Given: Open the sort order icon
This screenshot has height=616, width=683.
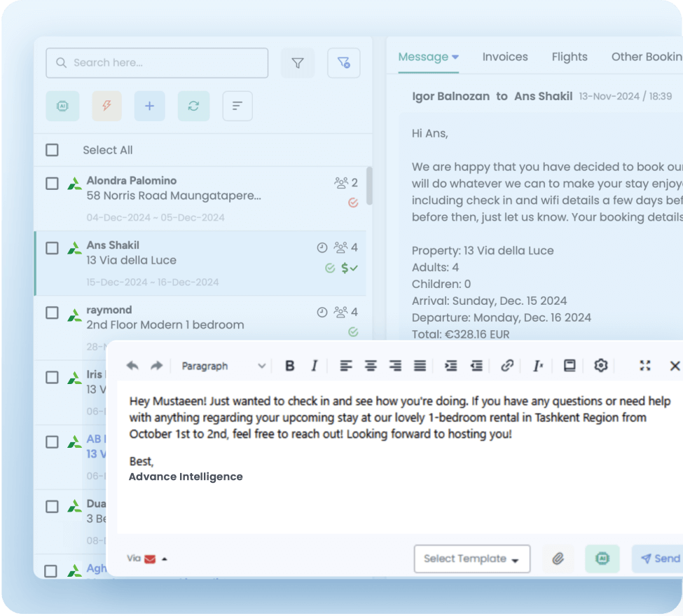Looking at the screenshot, I should click(237, 106).
